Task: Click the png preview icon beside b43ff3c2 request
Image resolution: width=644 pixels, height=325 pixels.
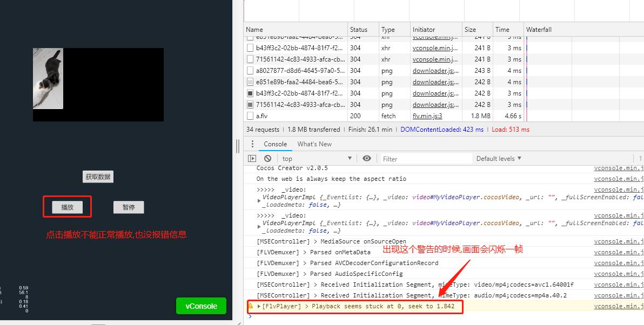Action: 250,93
